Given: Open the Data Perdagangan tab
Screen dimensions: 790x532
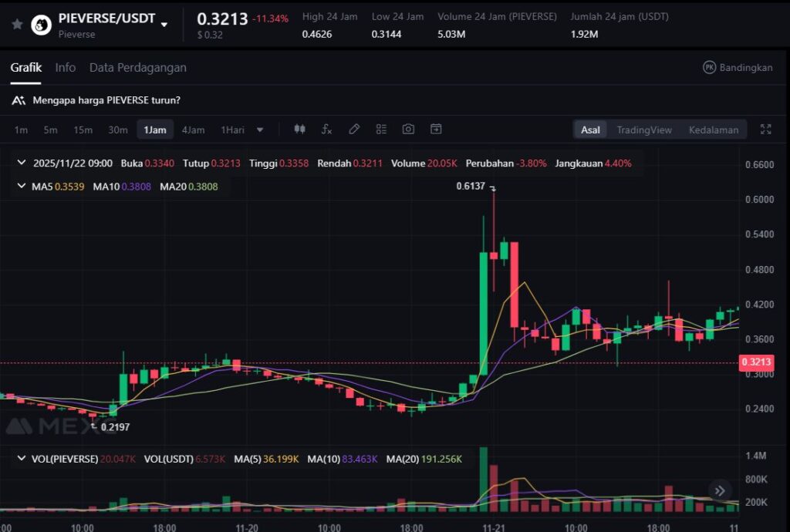Looking at the screenshot, I should pyautogui.click(x=138, y=68).
